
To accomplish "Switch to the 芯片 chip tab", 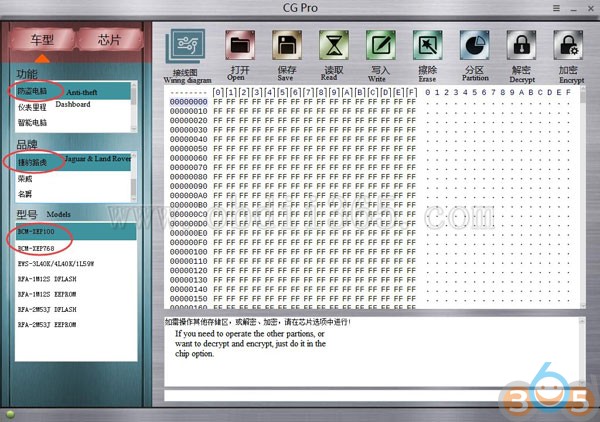I will click(109, 39).
